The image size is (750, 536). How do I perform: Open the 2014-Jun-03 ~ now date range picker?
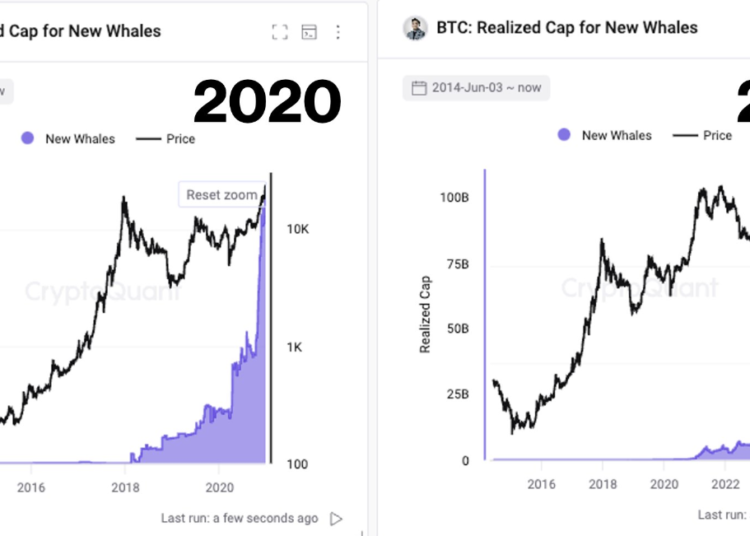click(x=476, y=88)
